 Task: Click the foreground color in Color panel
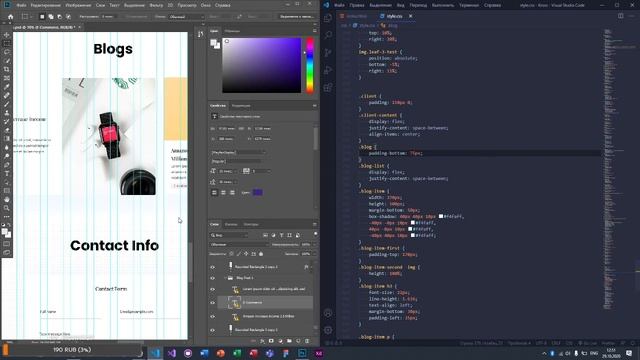[x=213, y=42]
